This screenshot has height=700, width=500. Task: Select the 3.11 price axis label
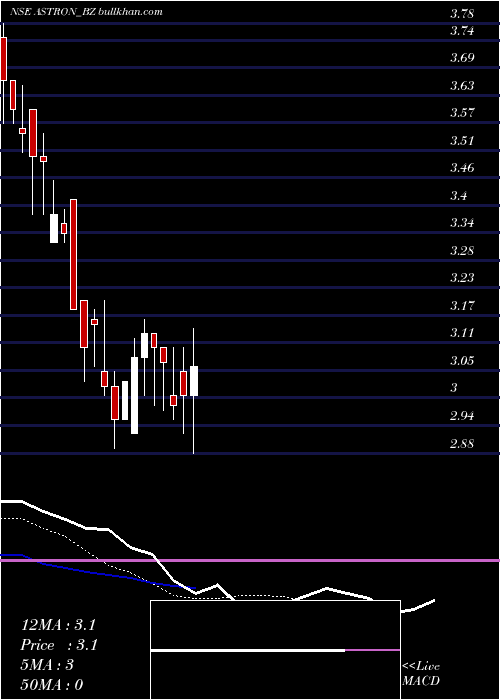(462, 333)
